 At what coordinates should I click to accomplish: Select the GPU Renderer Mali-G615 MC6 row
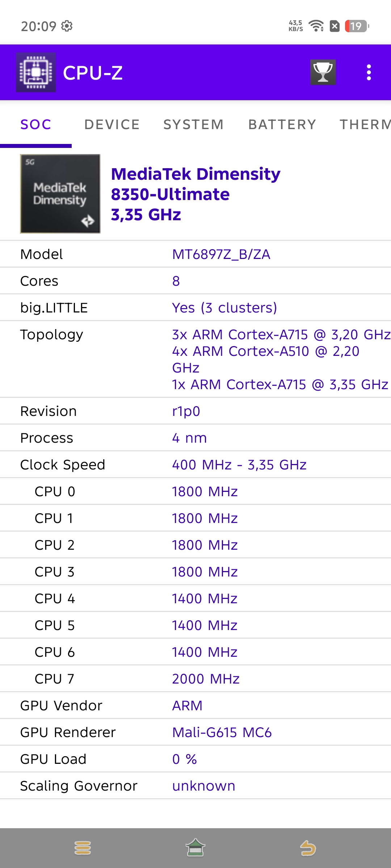pyautogui.click(x=195, y=732)
